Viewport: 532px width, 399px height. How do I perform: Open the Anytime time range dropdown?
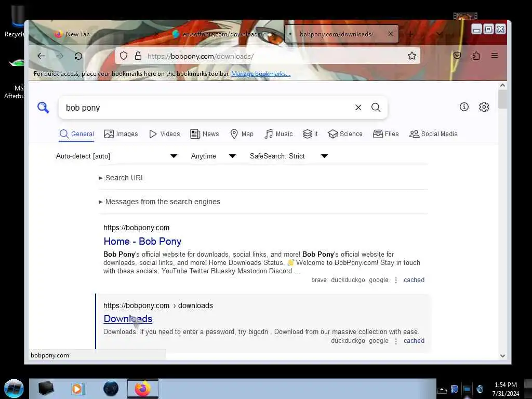click(214, 156)
